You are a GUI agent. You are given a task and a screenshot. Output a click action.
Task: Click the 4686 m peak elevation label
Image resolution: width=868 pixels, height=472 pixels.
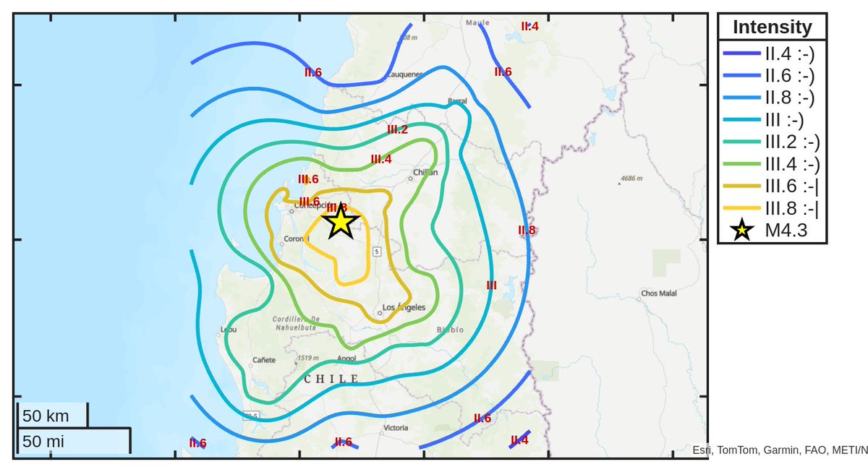click(x=631, y=178)
